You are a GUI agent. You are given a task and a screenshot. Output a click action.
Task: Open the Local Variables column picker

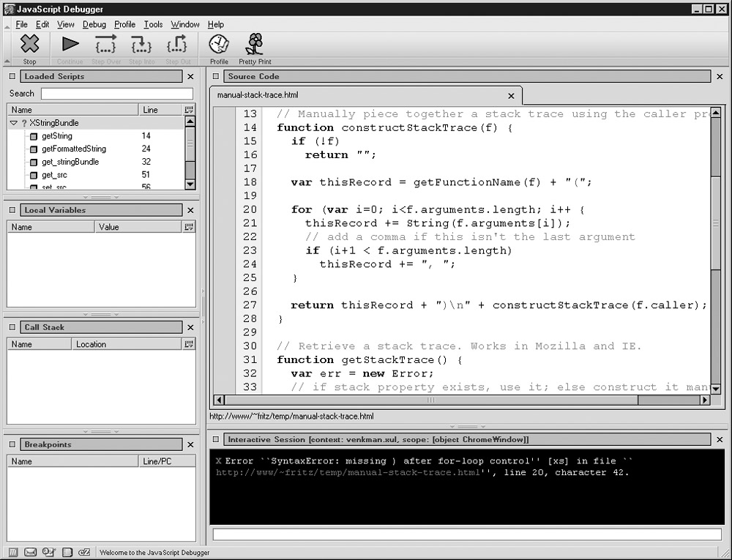190,227
